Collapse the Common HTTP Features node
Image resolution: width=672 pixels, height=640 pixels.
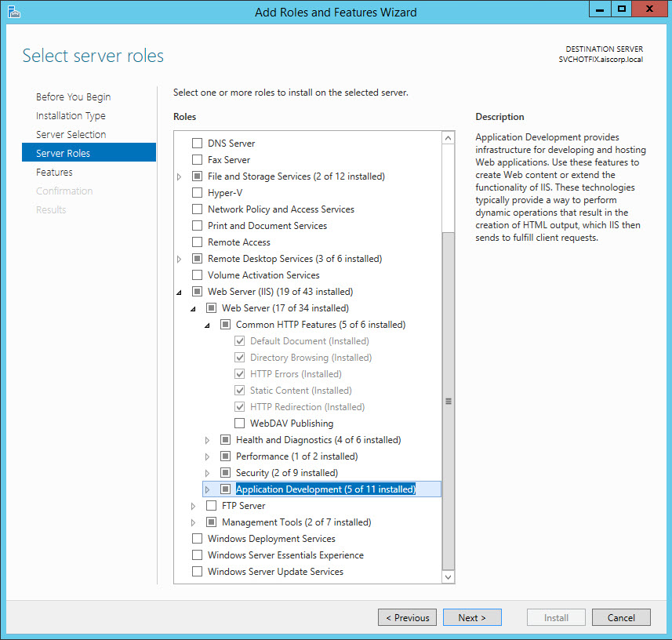coord(208,325)
